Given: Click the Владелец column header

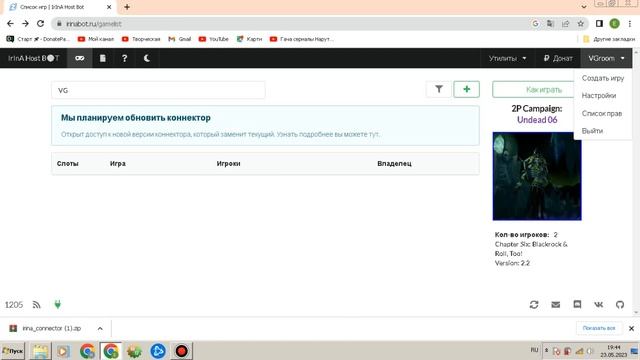Looking at the screenshot, I should [394, 164].
